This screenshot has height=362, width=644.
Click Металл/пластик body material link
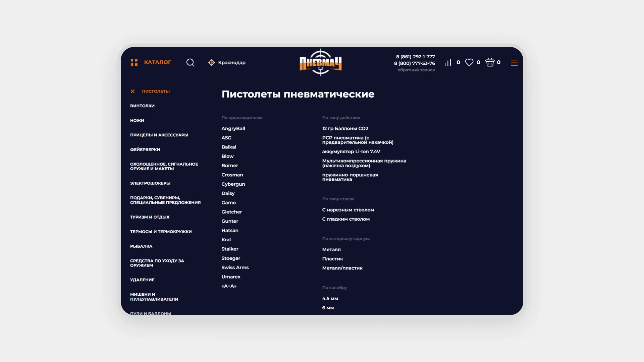coord(342,268)
